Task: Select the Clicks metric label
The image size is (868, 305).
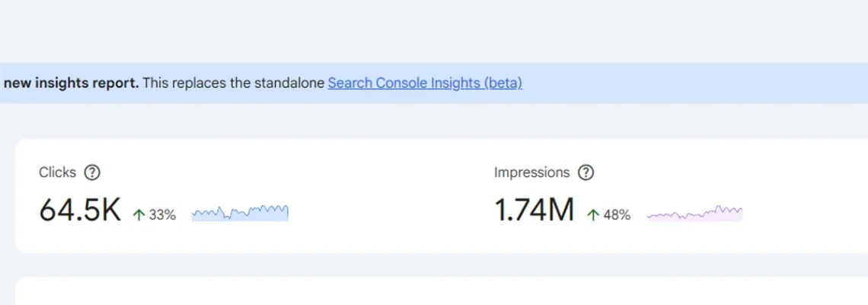Action: [x=58, y=172]
